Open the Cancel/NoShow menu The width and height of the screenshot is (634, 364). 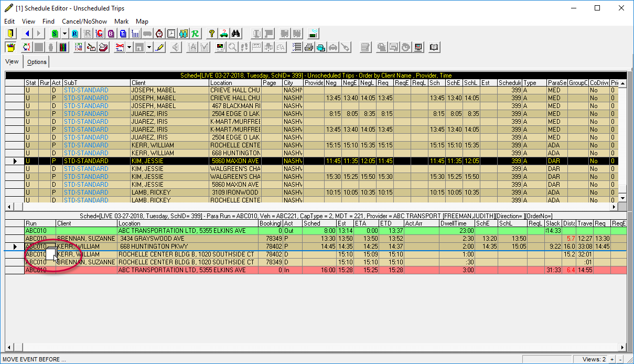84,22
